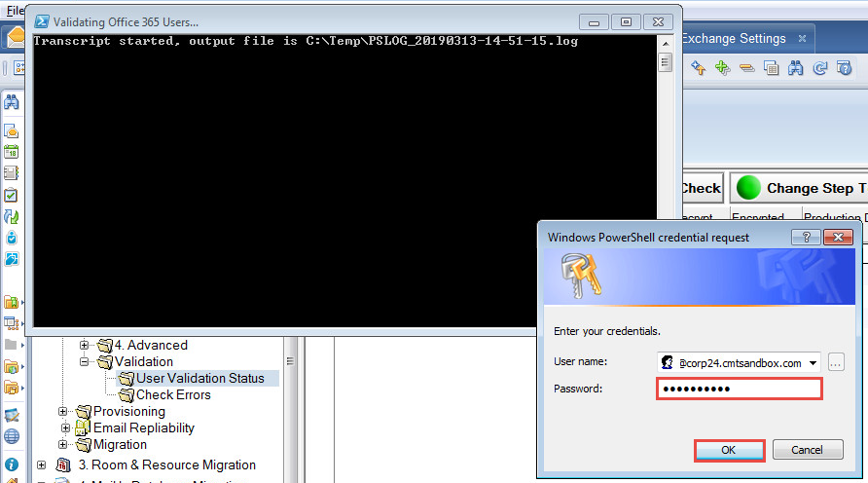Click the console vertical scrollbar thumb
The width and height of the screenshot is (868, 483).
click(x=666, y=62)
